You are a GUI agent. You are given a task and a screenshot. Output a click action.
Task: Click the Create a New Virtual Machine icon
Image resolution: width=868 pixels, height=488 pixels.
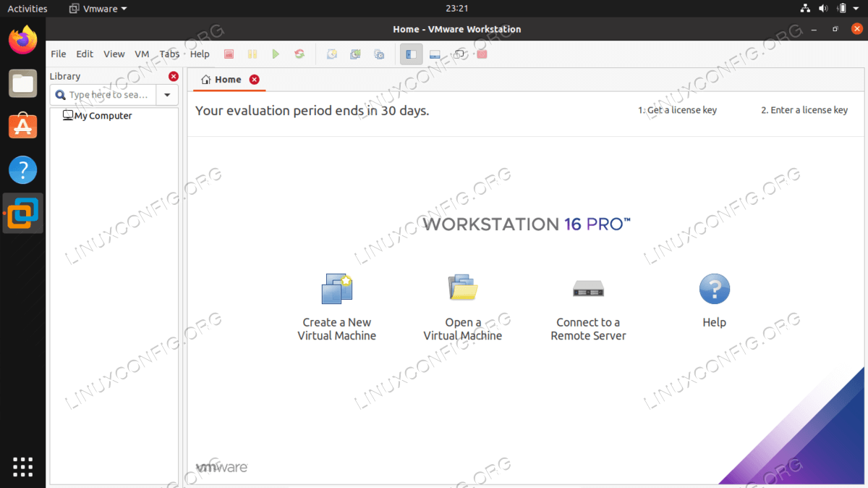pos(336,289)
